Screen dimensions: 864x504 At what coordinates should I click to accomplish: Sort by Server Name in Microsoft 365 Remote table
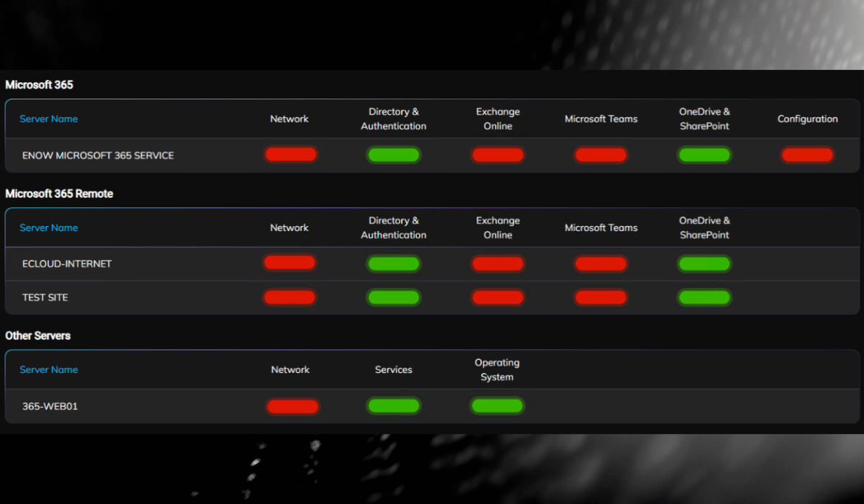49,228
